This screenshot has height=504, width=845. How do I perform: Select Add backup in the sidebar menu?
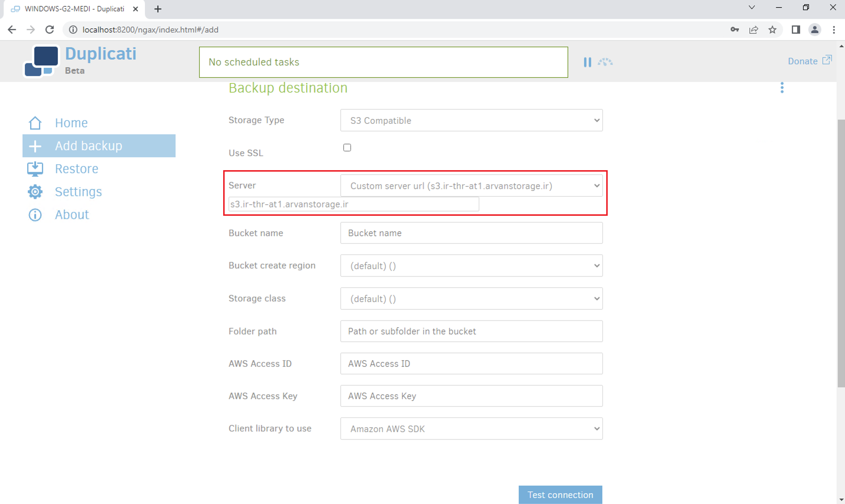point(99,146)
